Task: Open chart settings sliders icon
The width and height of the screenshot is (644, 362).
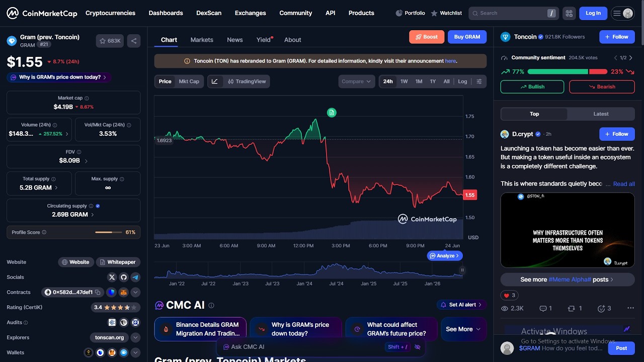Action: tap(479, 81)
